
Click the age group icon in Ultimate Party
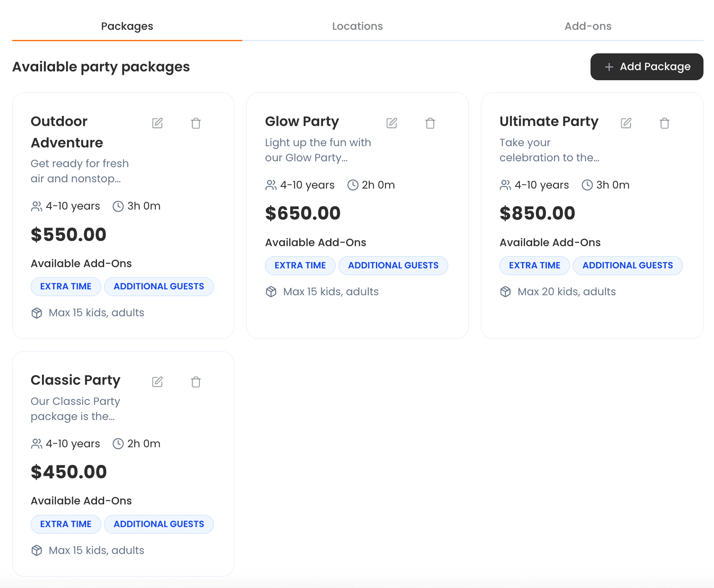(505, 185)
